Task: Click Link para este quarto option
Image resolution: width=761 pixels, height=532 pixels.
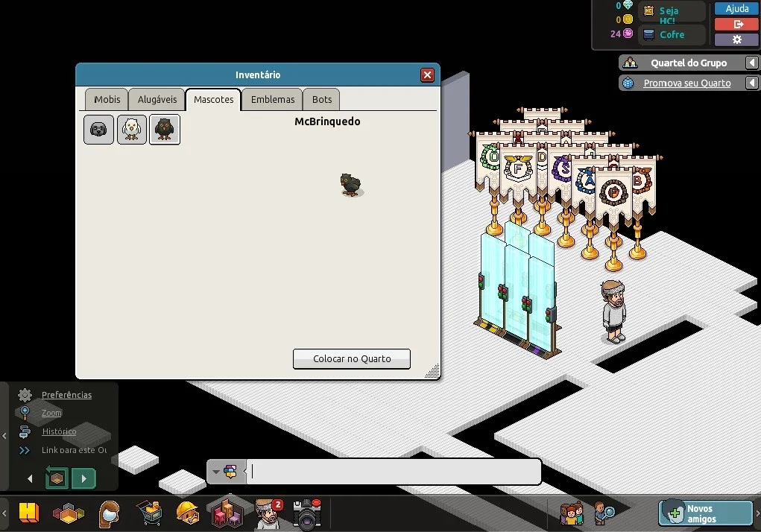Action: pos(75,450)
